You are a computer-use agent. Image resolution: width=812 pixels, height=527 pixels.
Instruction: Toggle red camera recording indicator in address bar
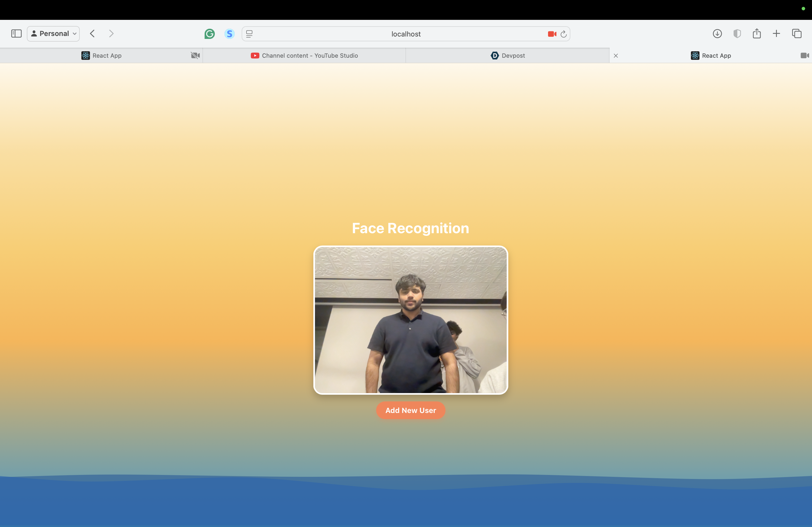pyautogui.click(x=552, y=34)
